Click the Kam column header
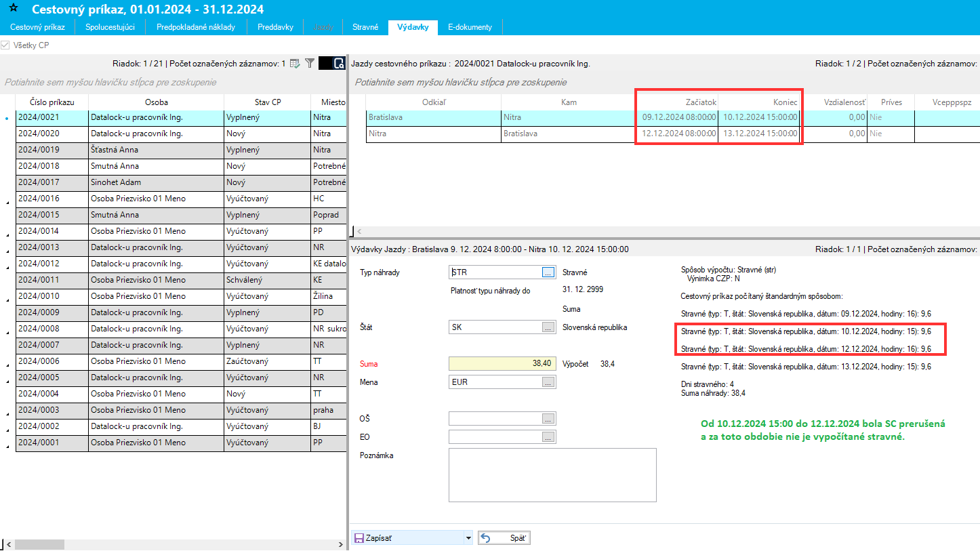The width and height of the screenshot is (980, 551). 569,102
